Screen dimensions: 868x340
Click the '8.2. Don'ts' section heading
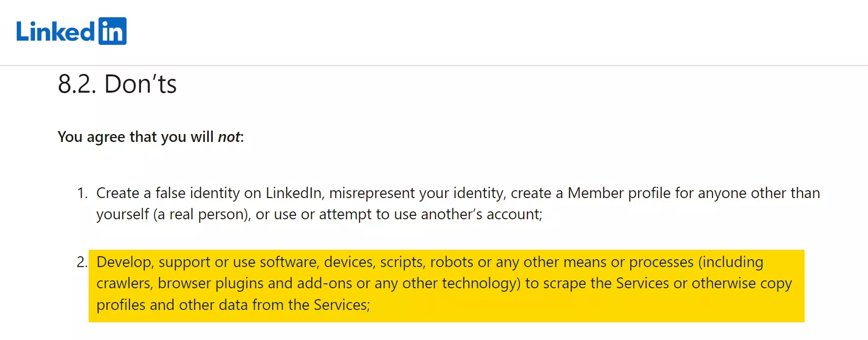click(x=117, y=84)
